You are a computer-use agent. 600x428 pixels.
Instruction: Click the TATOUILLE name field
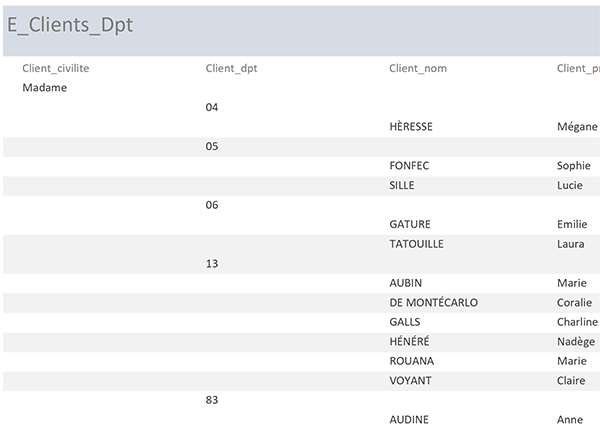tap(416, 244)
